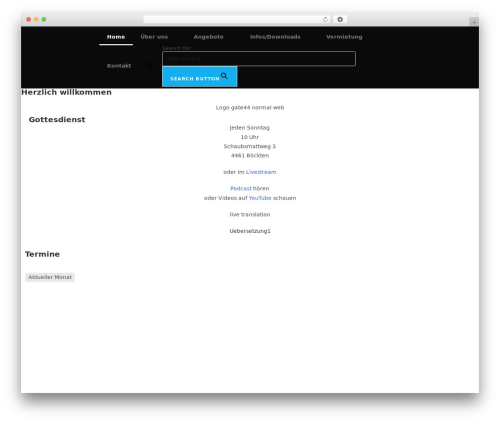Screen dimensions: 500x423
Task: Click the Uebersetzung1 image text
Action: point(250,231)
